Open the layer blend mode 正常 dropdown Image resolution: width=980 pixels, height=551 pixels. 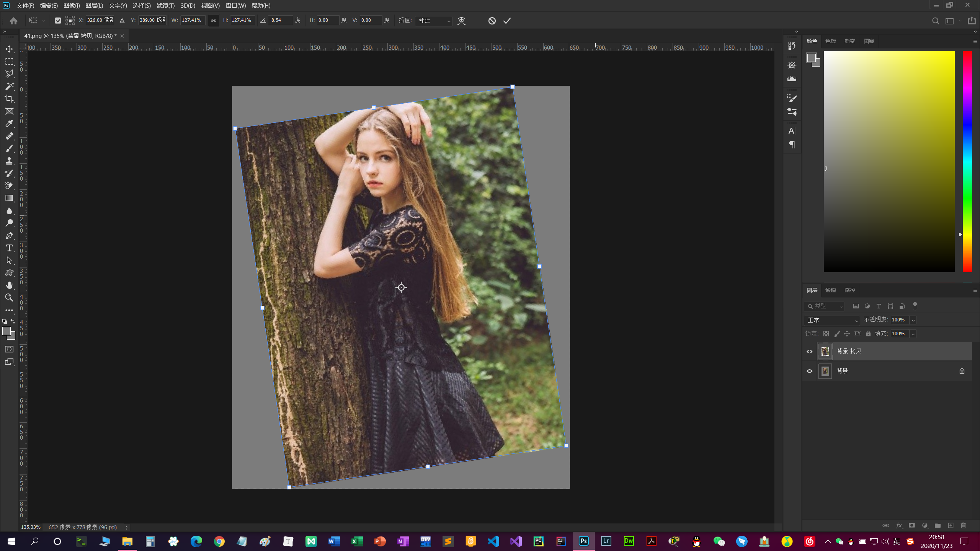(x=832, y=320)
